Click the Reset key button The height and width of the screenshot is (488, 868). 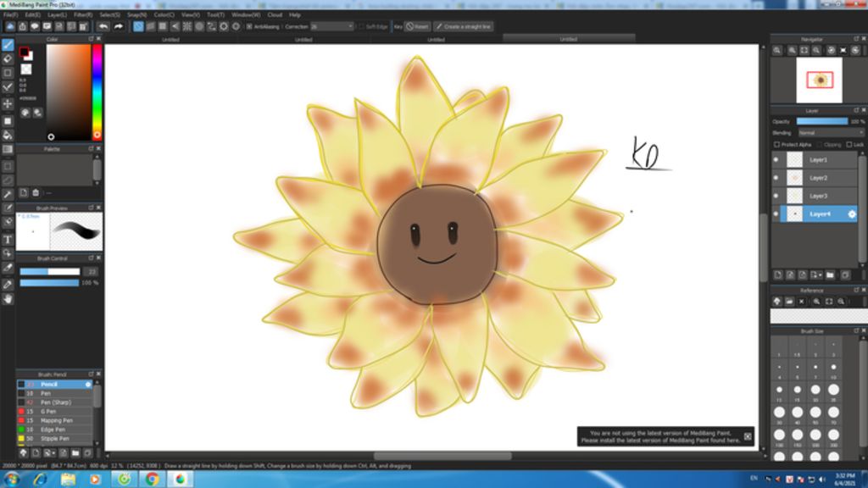(418, 26)
